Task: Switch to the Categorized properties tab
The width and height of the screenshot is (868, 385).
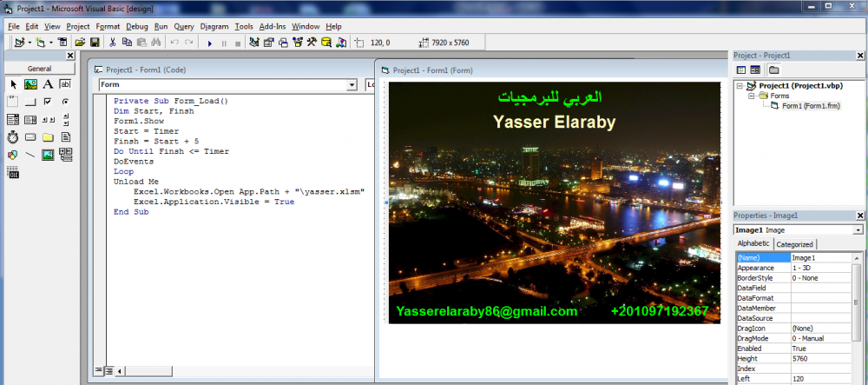Action: pyautogui.click(x=794, y=245)
